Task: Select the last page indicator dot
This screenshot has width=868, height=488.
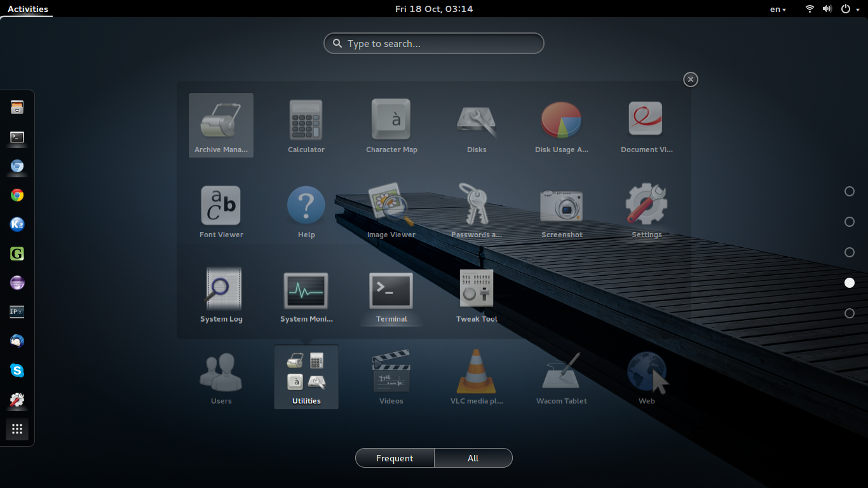Action: [850, 313]
